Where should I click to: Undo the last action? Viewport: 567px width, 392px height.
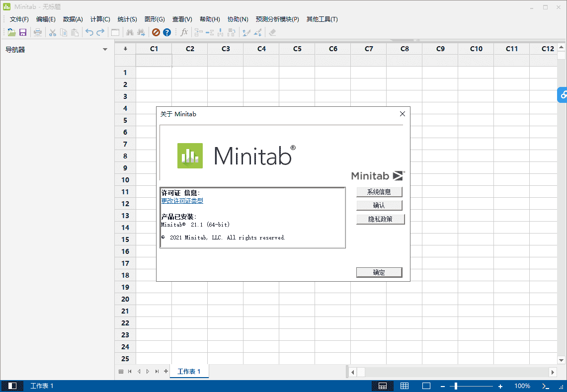pyautogui.click(x=89, y=32)
